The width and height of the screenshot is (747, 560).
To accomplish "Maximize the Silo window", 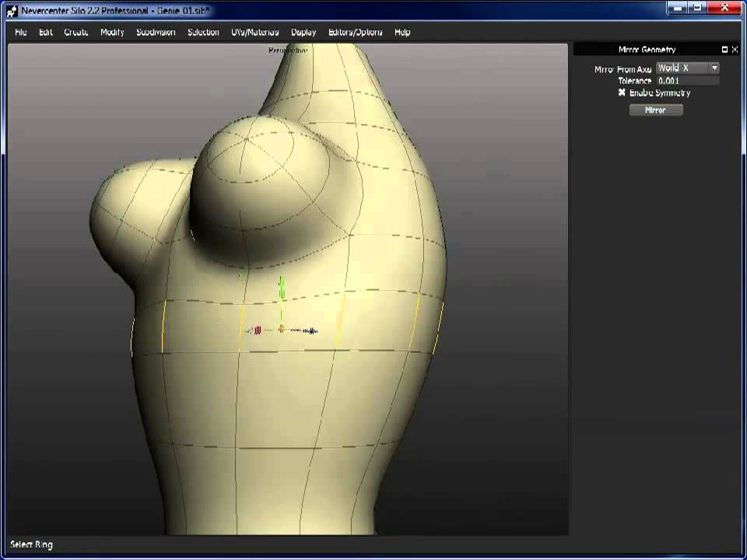I will pos(698,8).
